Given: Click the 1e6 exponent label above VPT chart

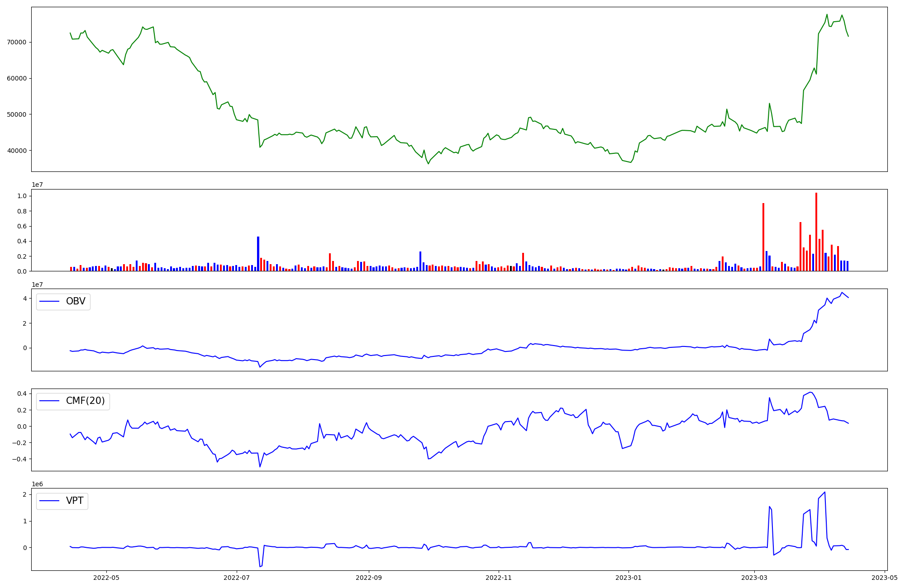Looking at the screenshot, I should coord(37,484).
